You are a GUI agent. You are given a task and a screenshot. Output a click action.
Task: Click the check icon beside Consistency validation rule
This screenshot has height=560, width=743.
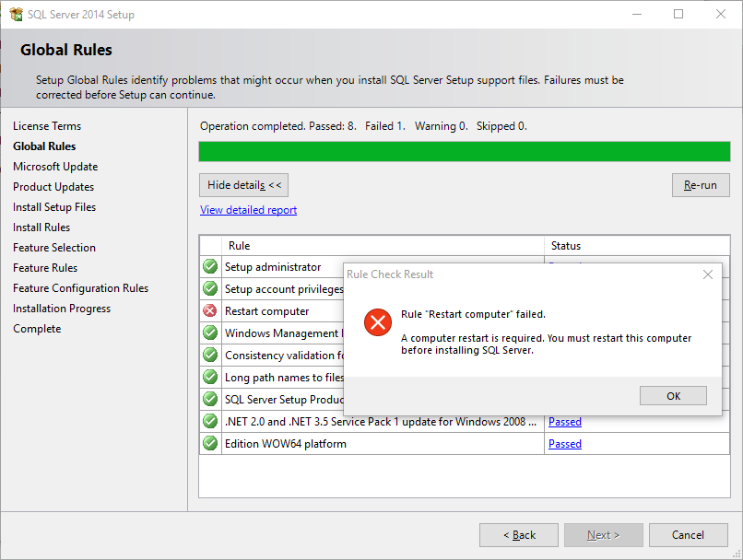coord(210,355)
